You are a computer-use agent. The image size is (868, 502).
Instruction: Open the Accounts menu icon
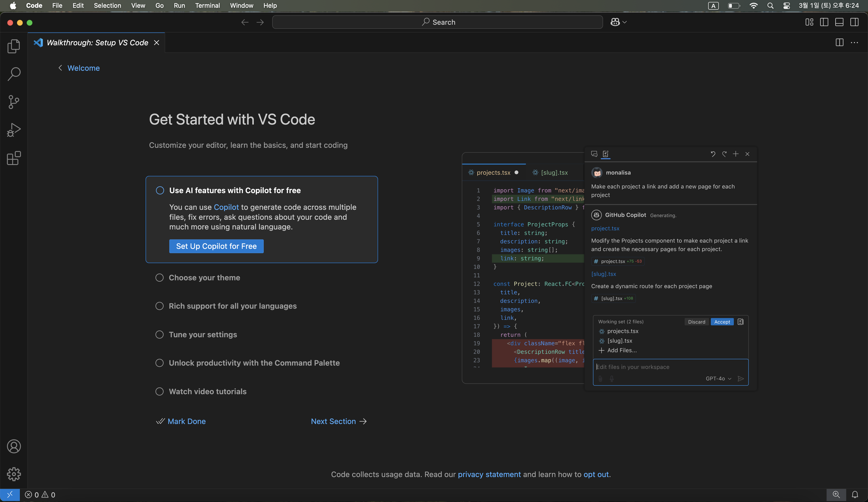coord(14,446)
